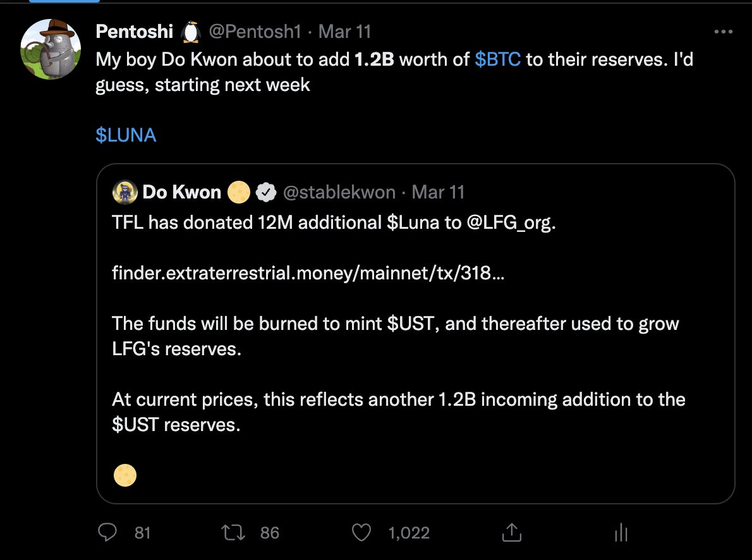The image size is (752, 560).
Task: Click the $LUNA cashtag
Action: 126,134
